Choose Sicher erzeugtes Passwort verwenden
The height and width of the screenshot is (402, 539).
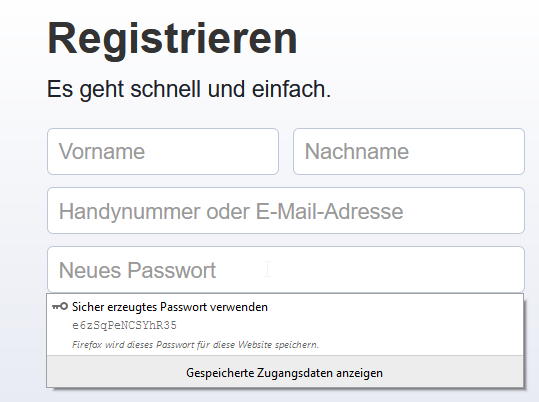[x=170, y=307]
